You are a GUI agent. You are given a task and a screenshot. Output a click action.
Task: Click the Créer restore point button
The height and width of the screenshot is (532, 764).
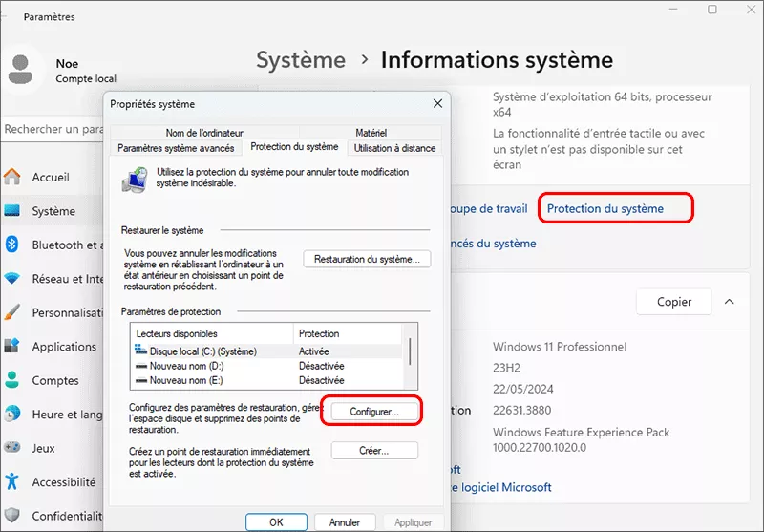click(374, 451)
